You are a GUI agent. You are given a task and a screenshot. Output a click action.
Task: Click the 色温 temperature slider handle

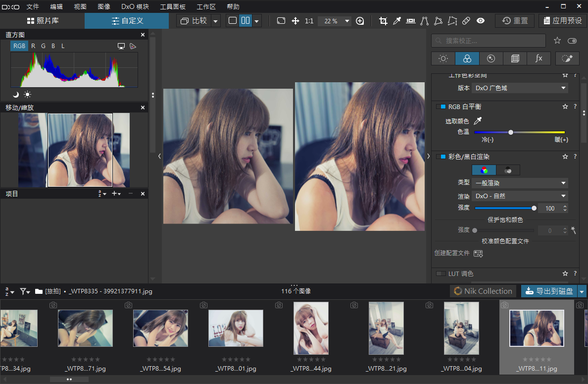point(511,132)
